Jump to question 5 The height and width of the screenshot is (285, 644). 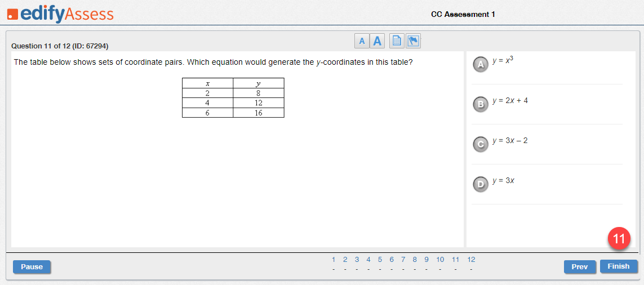(x=380, y=260)
